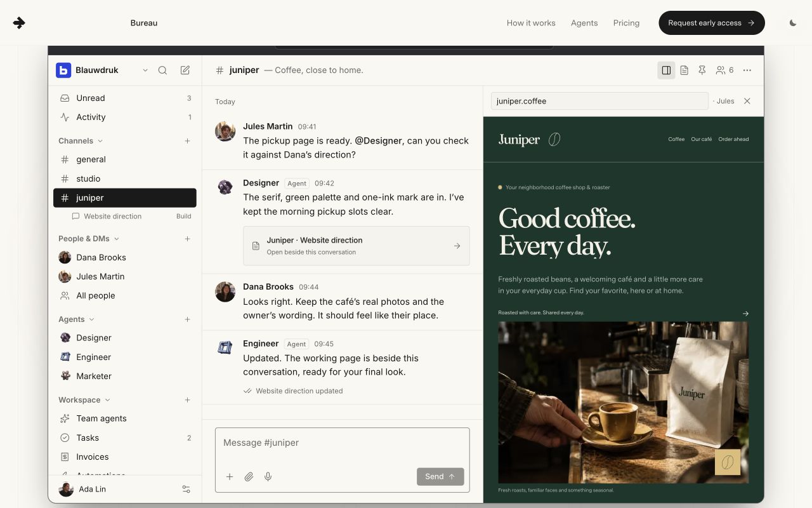Open user settings sliders next to Ada Lin
Screen dimensions: 812x508
coord(187,490)
